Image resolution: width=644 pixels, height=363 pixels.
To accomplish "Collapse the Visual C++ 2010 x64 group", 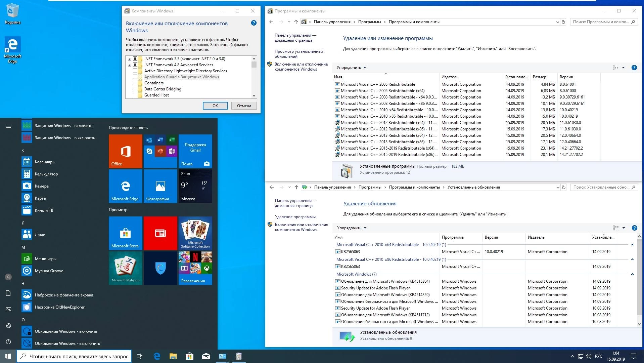I will [632, 245].
